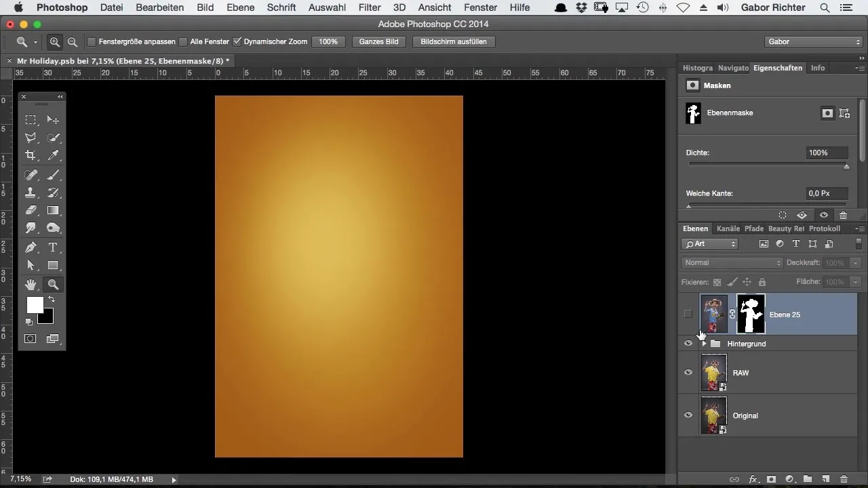Show the Ebene 25 layer

(688, 314)
